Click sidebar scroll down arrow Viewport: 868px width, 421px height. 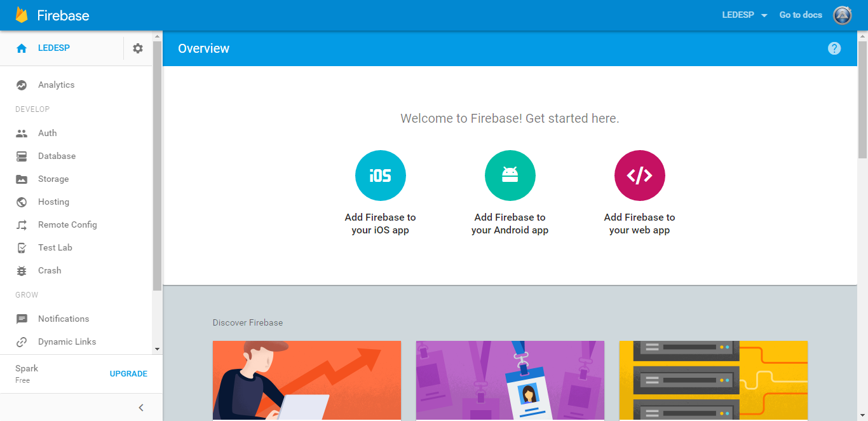click(157, 349)
